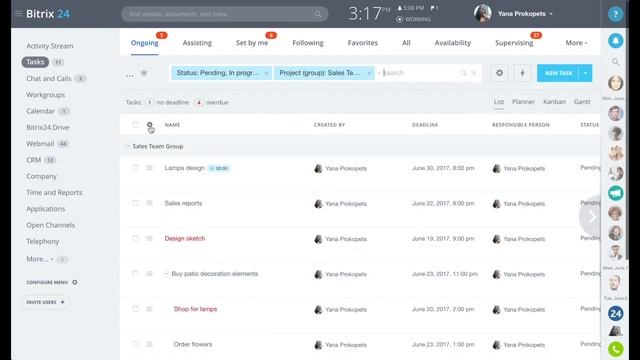The width and height of the screenshot is (640, 360).
Task: Open the Sales reports row actions menu
Action: 149,203
